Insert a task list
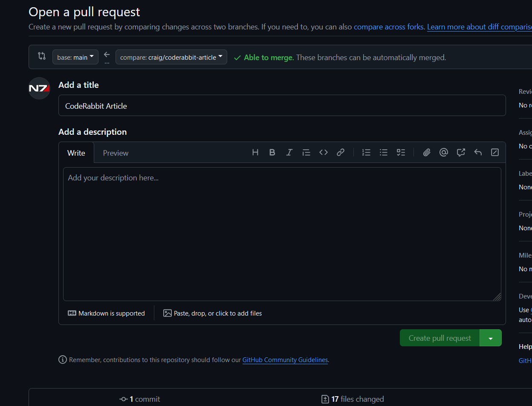The height and width of the screenshot is (406, 532). tap(401, 152)
